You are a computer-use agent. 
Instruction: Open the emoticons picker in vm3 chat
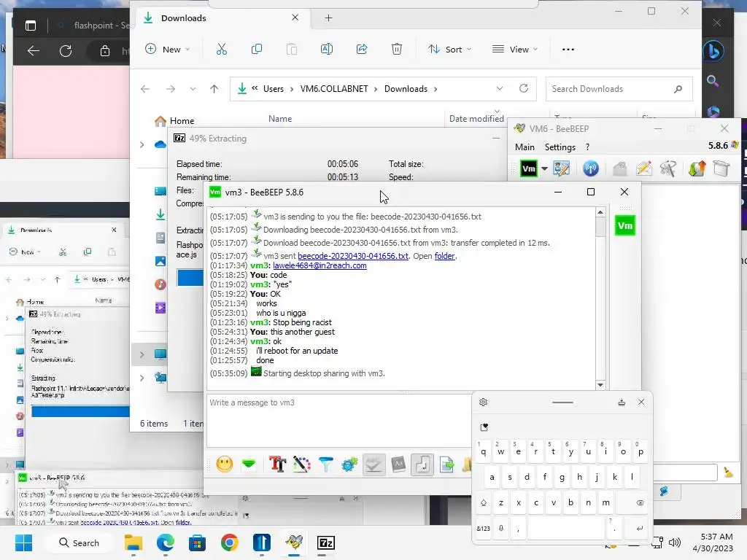coord(225,464)
